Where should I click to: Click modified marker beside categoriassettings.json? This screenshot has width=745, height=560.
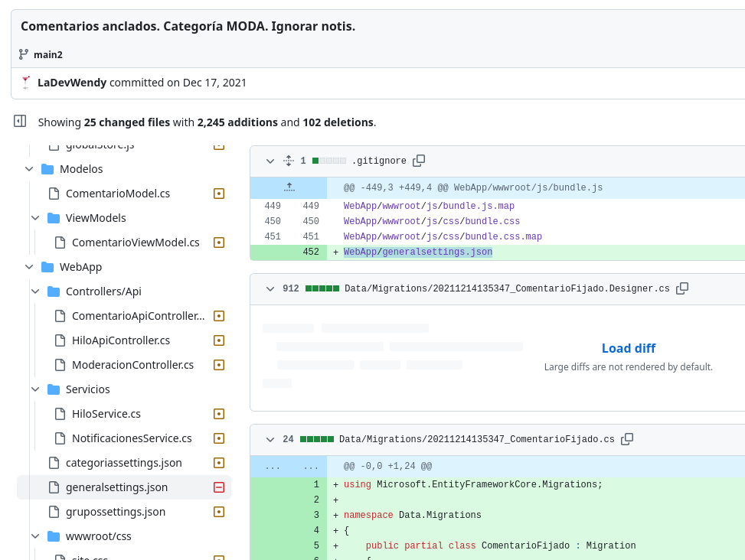pyautogui.click(x=219, y=463)
